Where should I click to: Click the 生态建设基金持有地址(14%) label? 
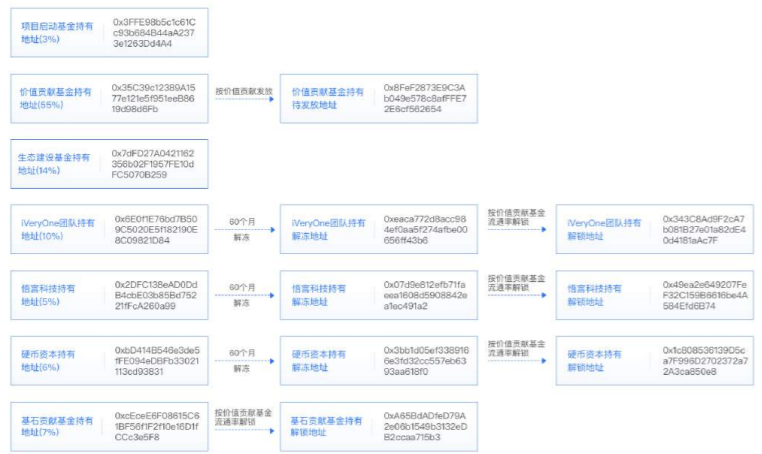coord(54,164)
